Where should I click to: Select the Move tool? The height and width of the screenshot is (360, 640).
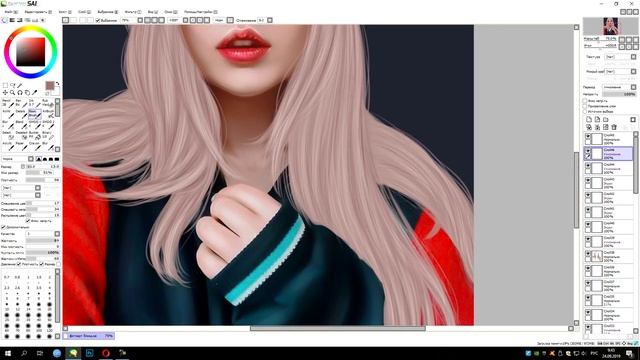(x=5, y=93)
